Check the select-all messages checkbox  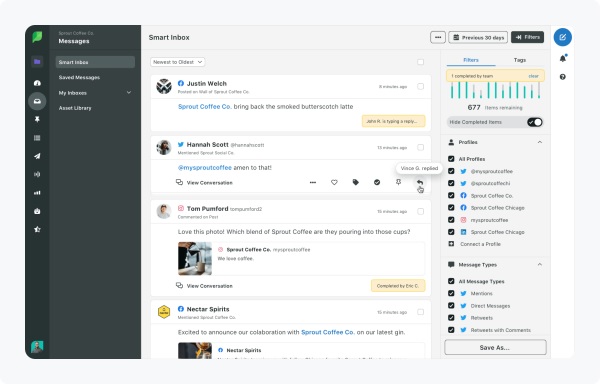click(420, 62)
